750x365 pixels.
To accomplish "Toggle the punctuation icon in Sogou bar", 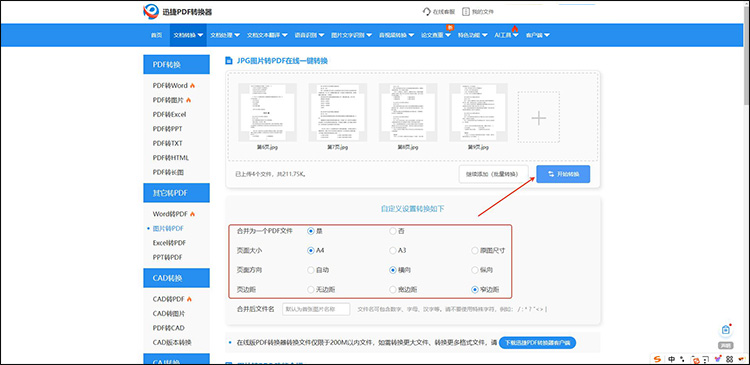I will tap(683, 359).
